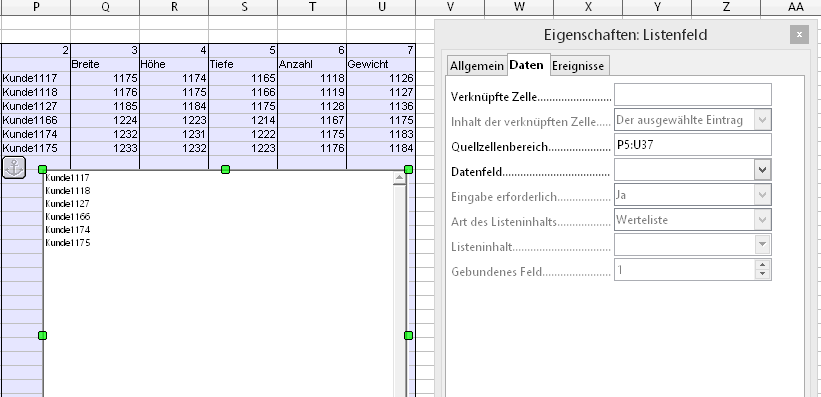This screenshot has width=821, height=397.
Task: Click the list box scroll up arrow
Action: [400, 178]
